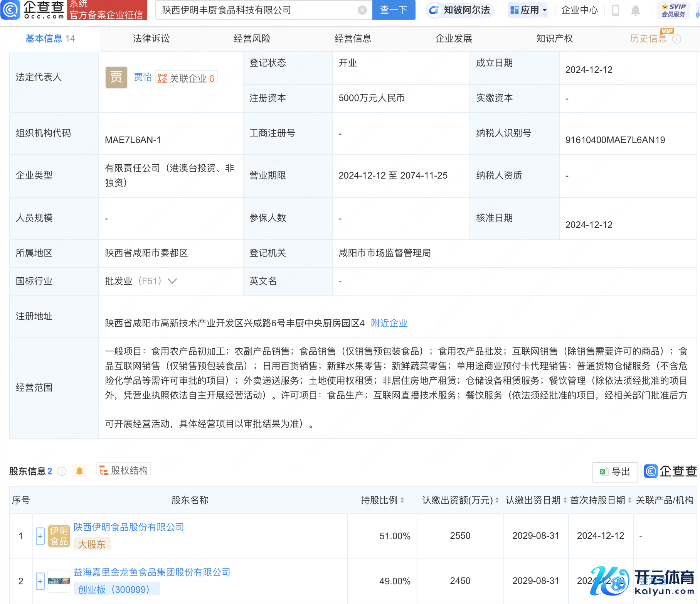Image resolution: width=700 pixels, height=604 pixels.
Task: Open 知彼阿尔法 AI assistant
Action: click(x=460, y=10)
